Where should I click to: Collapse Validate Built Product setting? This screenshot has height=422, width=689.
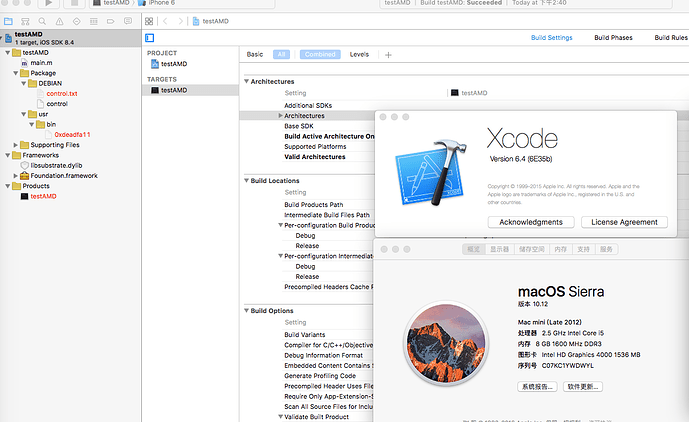tap(280, 417)
